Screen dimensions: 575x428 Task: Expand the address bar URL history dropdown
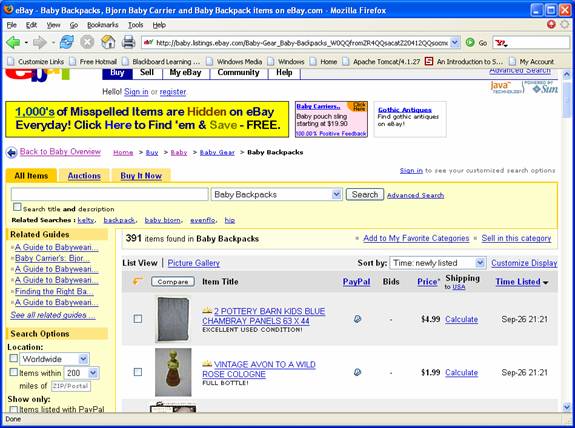[x=455, y=43]
